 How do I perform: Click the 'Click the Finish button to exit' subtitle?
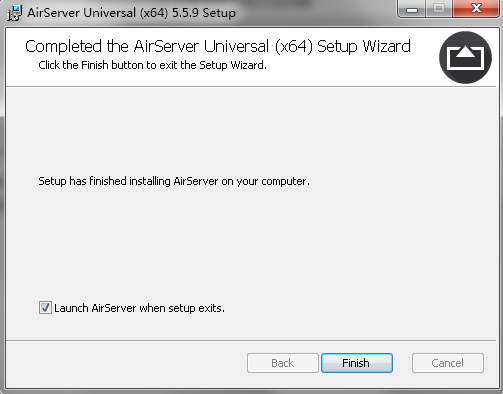pyautogui.click(x=152, y=65)
